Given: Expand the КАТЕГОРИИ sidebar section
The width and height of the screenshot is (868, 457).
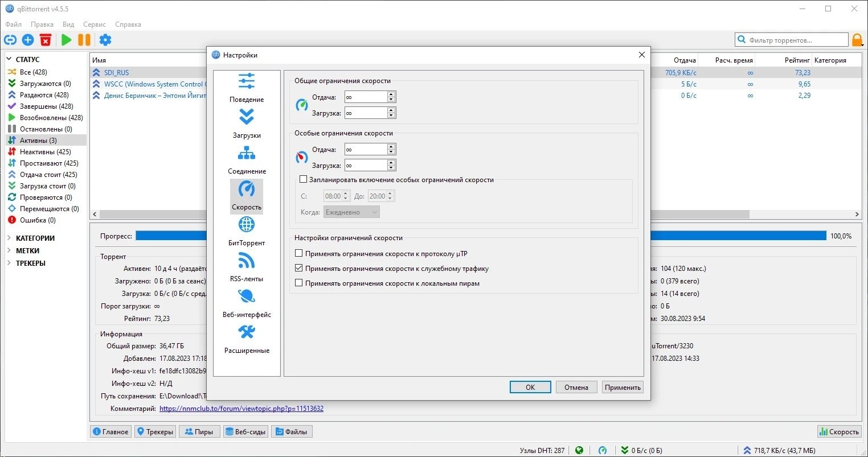Looking at the screenshot, I should click(x=9, y=238).
